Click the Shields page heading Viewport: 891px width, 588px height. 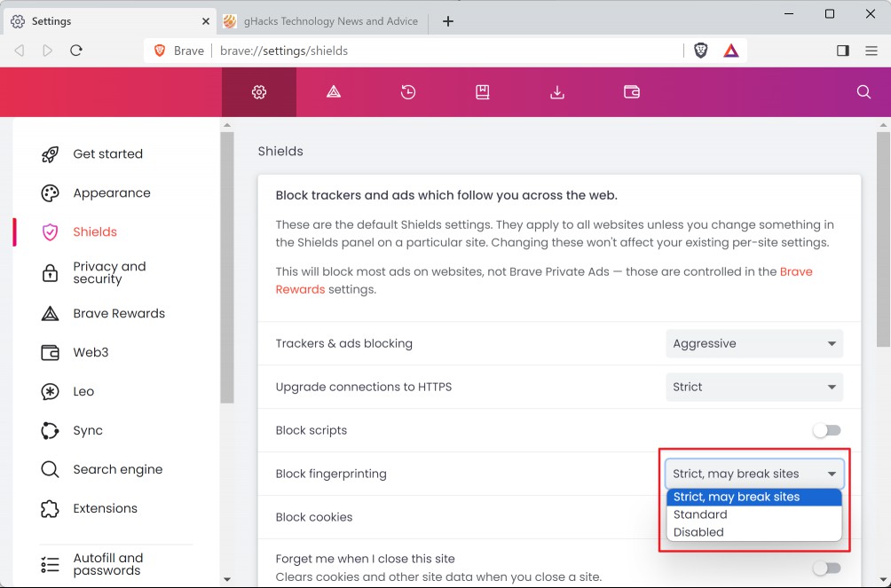click(280, 152)
